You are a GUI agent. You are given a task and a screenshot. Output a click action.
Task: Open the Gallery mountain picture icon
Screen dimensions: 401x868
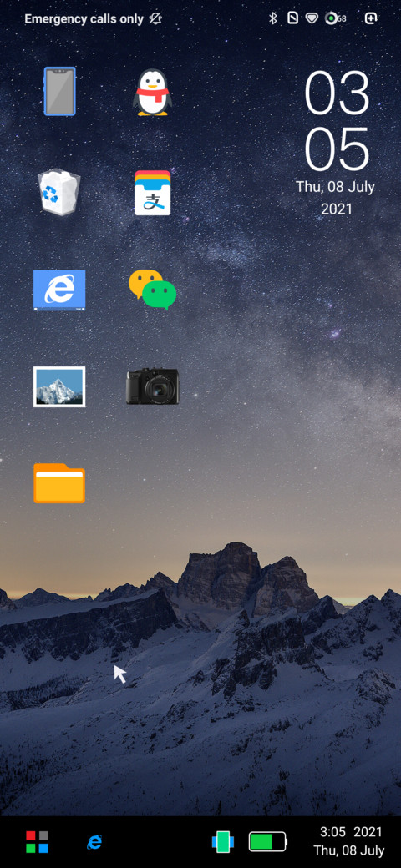[59, 386]
